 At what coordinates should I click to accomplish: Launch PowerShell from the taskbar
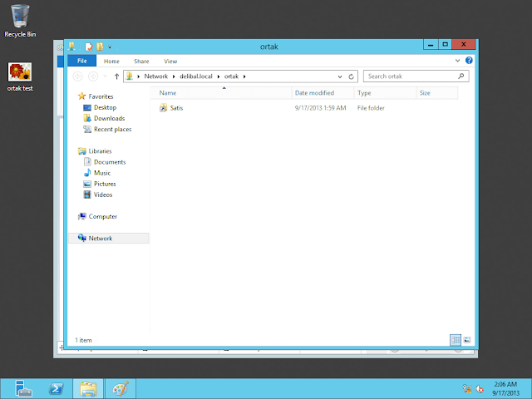(55, 388)
